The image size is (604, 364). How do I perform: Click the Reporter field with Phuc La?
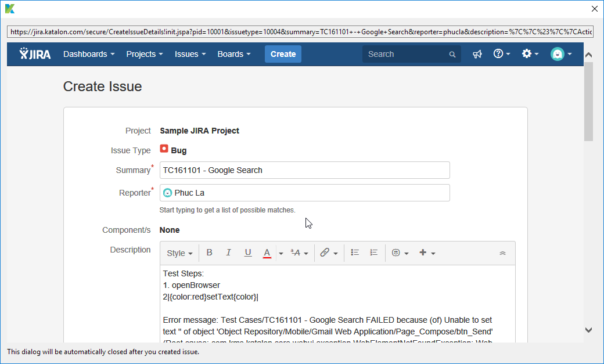(305, 193)
